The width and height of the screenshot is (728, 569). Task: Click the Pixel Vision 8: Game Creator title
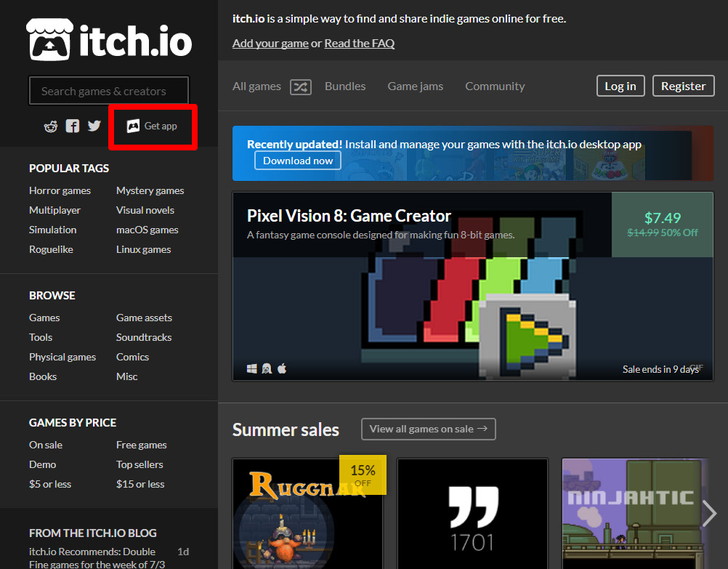pyautogui.click(x=349, y=216)
